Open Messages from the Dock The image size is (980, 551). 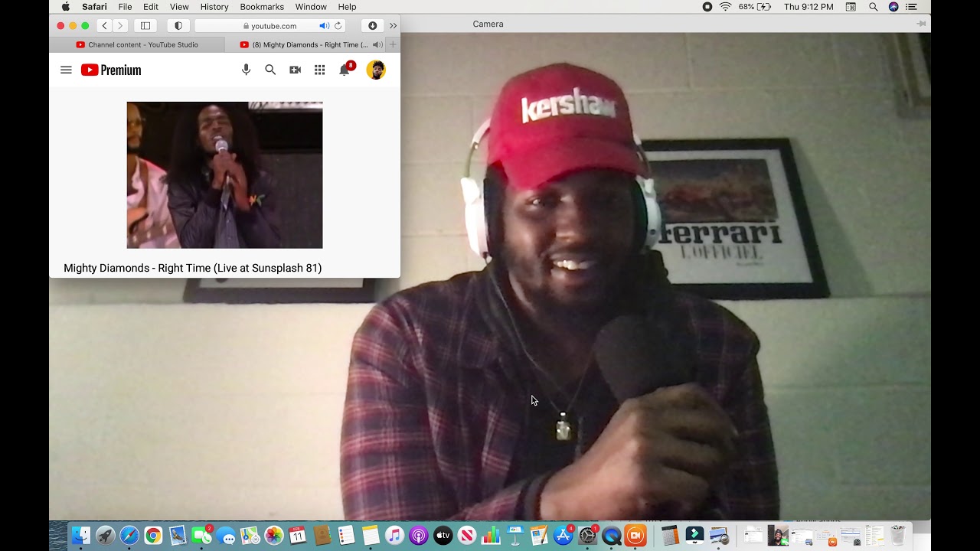(x=226, y=536)
